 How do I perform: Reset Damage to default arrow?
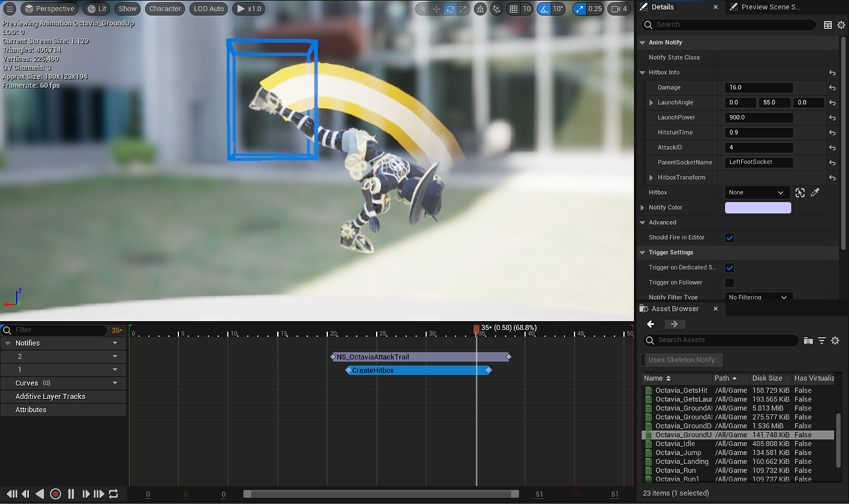(832, 88)
